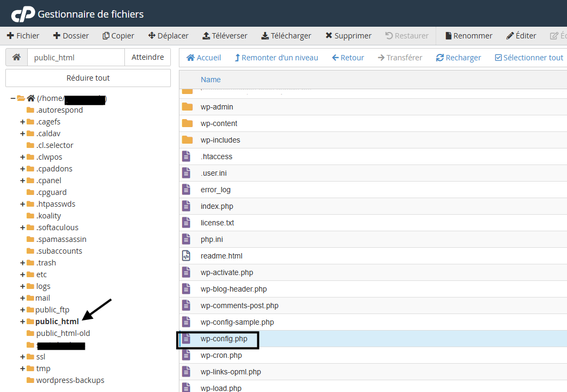
Task: Click the home icon beside the path field
Action: (x=17, y=57)
